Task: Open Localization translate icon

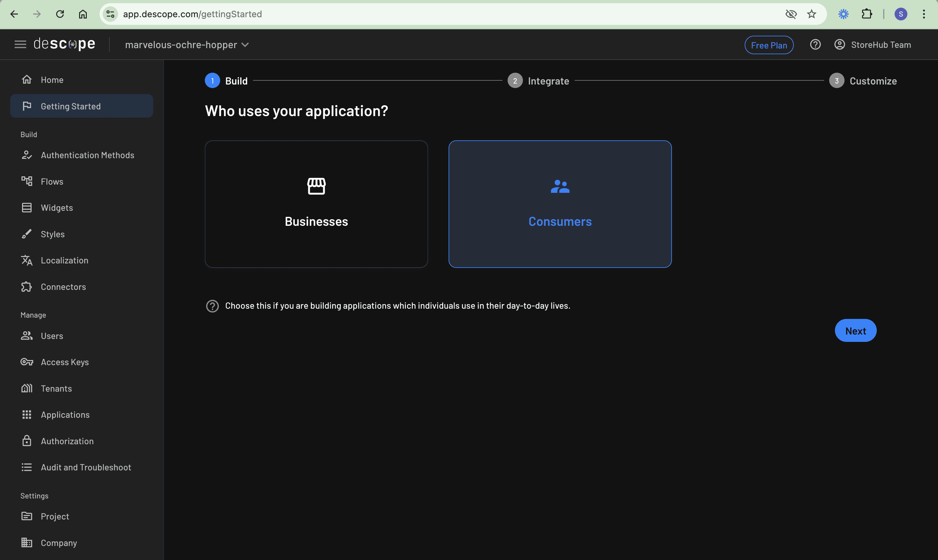Action: coord(26,260)
